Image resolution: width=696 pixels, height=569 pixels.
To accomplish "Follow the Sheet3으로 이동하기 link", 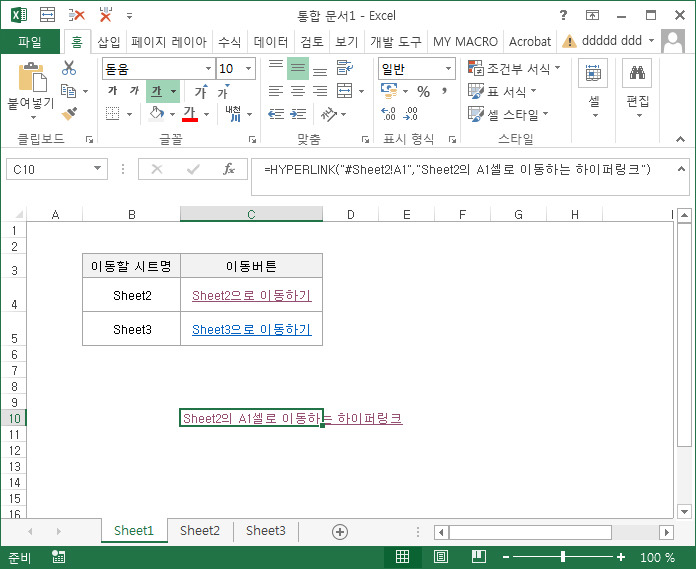I will [x=252, y=329].
